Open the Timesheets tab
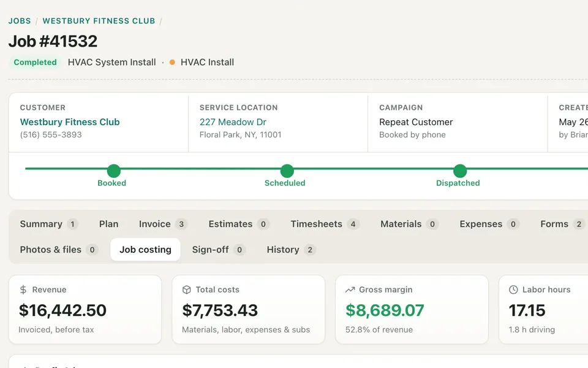 click(x=325, y=224)
